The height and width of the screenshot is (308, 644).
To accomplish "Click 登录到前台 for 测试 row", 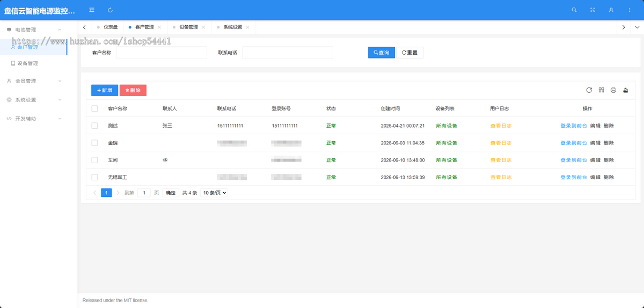I will 574,126.
